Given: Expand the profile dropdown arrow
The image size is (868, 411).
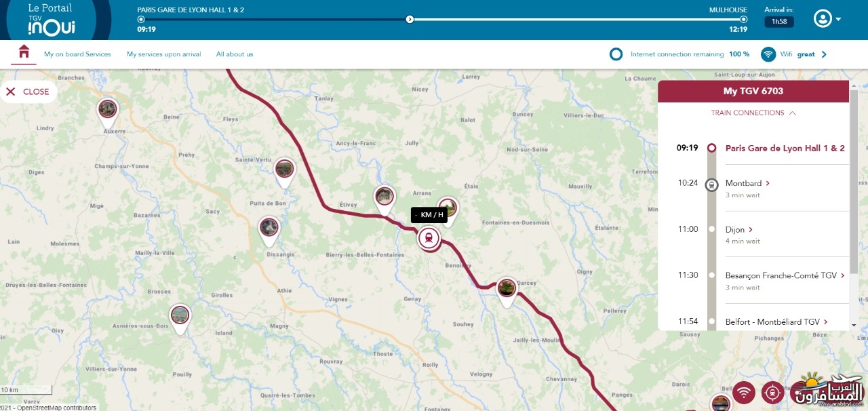Looking at the screenshot, I should [x=838, y=20].
